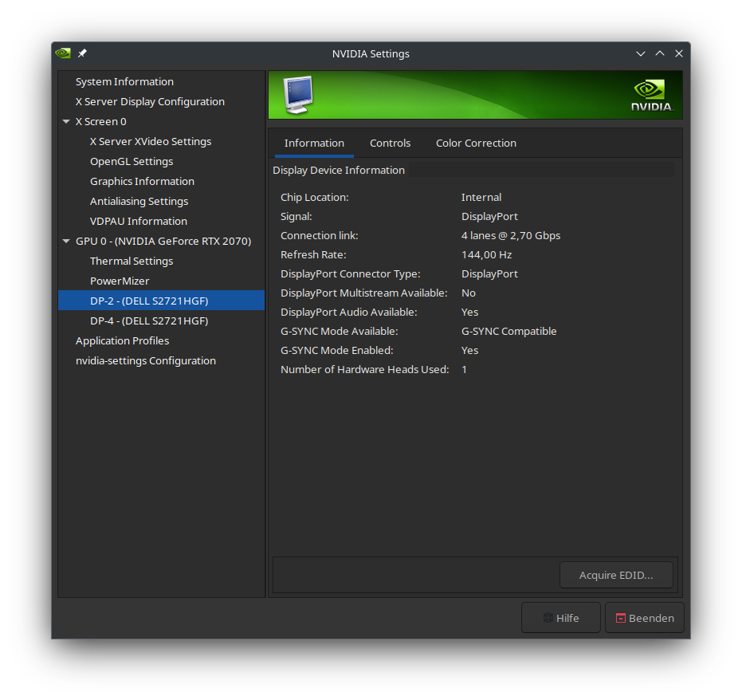Select DP-2 DELL S2721HGF display
742x700 pixels.
pos(161,301)
